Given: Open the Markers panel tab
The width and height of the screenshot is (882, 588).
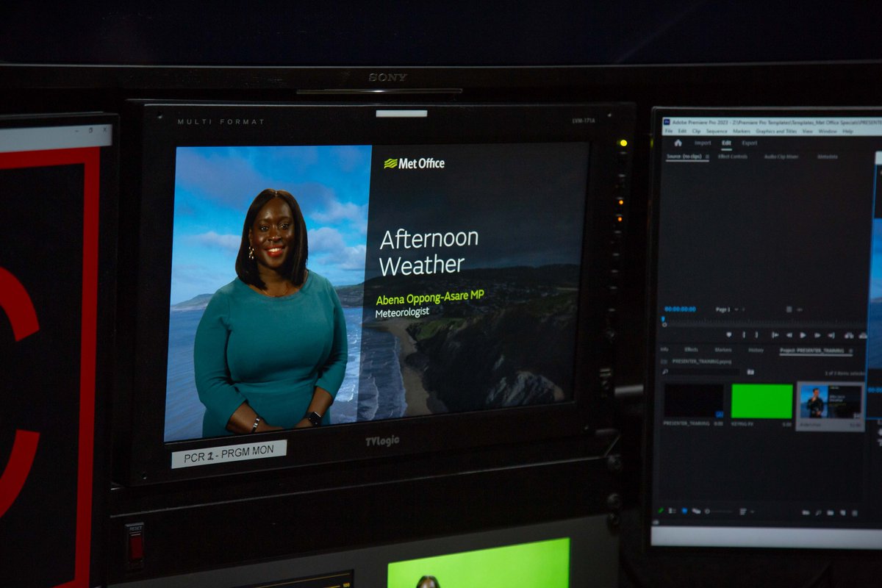Looking at the screenshot, I should (x=723, y=350).
